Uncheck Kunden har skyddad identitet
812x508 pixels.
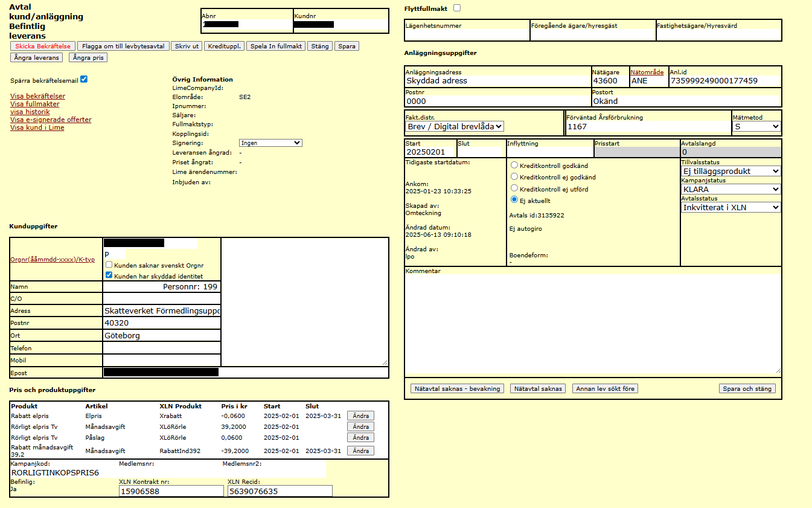(x=109, y=275)
